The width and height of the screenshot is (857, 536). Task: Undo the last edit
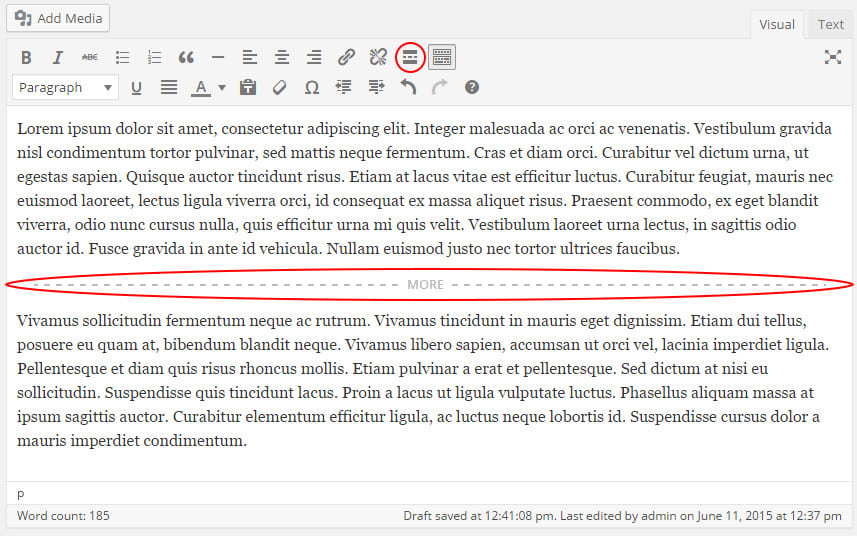pos(408,88)
